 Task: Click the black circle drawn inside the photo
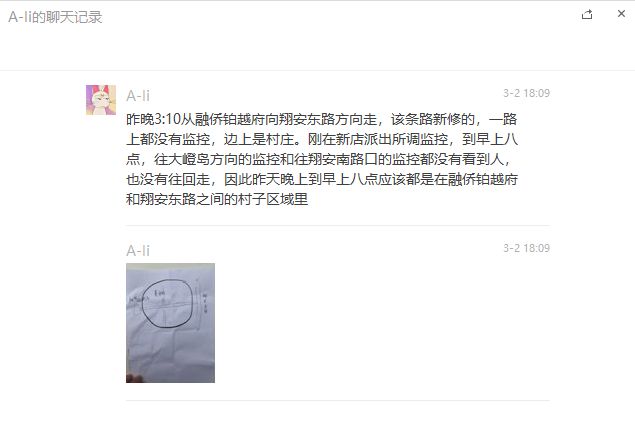(x=169, y=303)
